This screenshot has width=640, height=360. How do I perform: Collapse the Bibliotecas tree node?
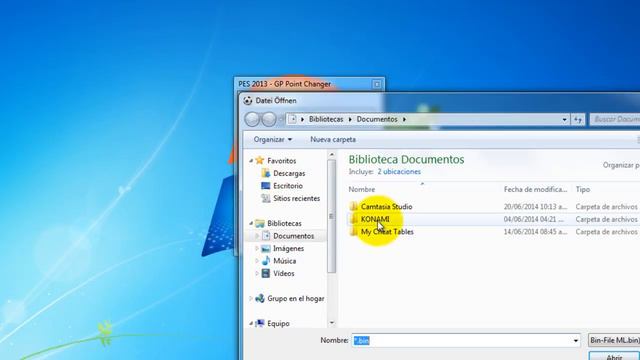tap(251, 223)
